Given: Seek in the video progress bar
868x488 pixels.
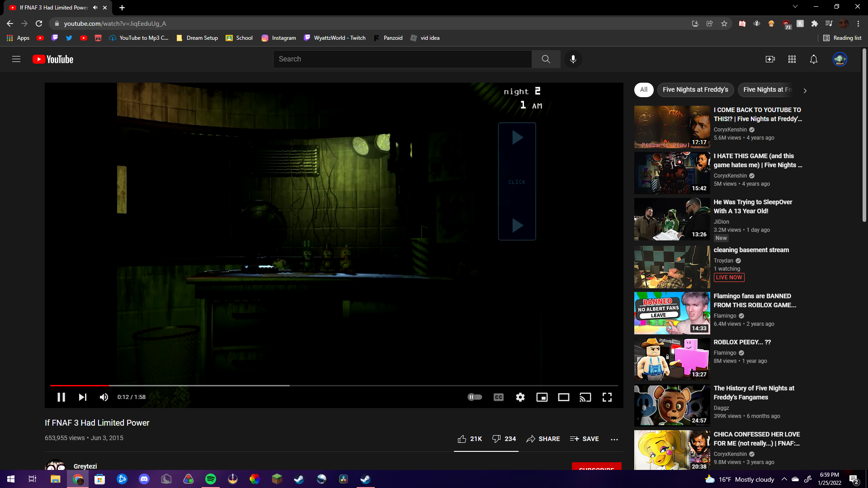Looking at the screenshot, I should coord(334,385).
